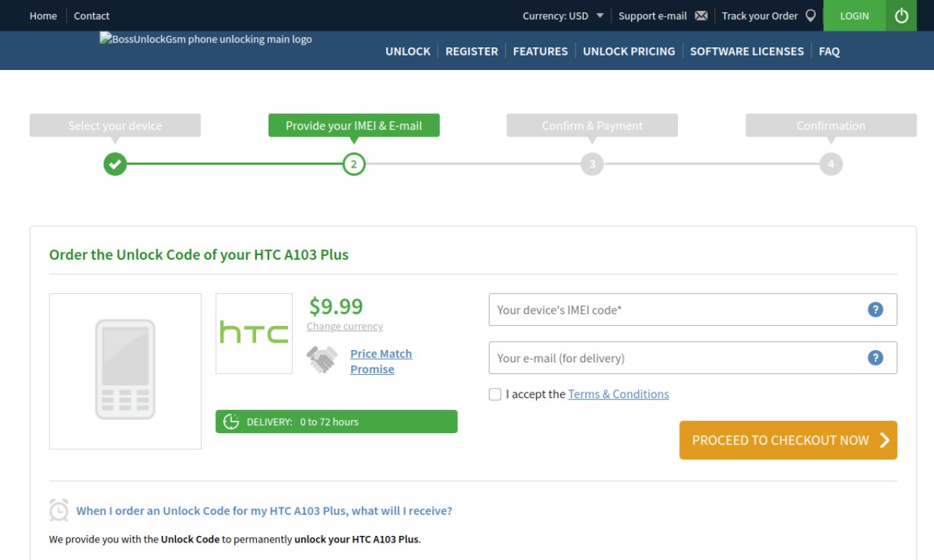Click the alarm clock icon beside the FAQ question

(x=59, y=510)
